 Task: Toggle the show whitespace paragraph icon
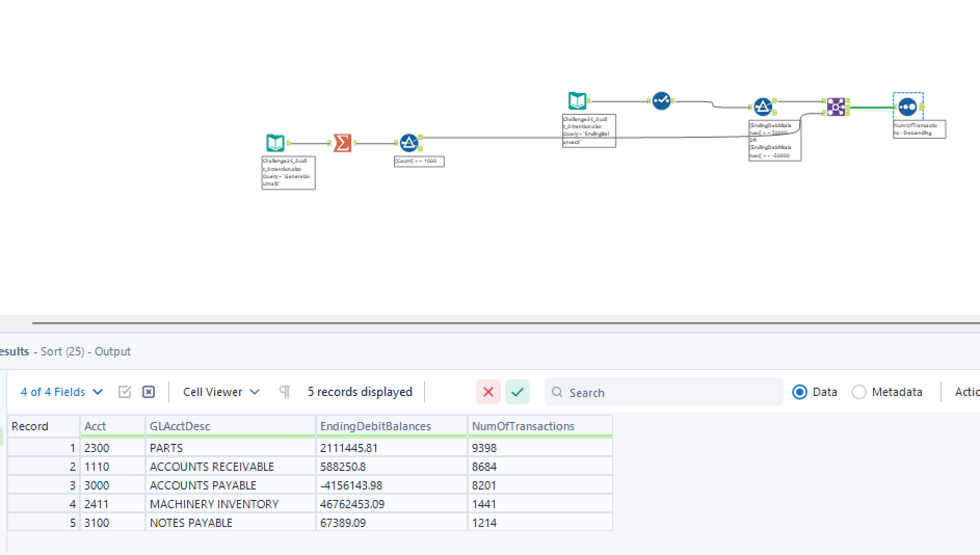point(285,392)
